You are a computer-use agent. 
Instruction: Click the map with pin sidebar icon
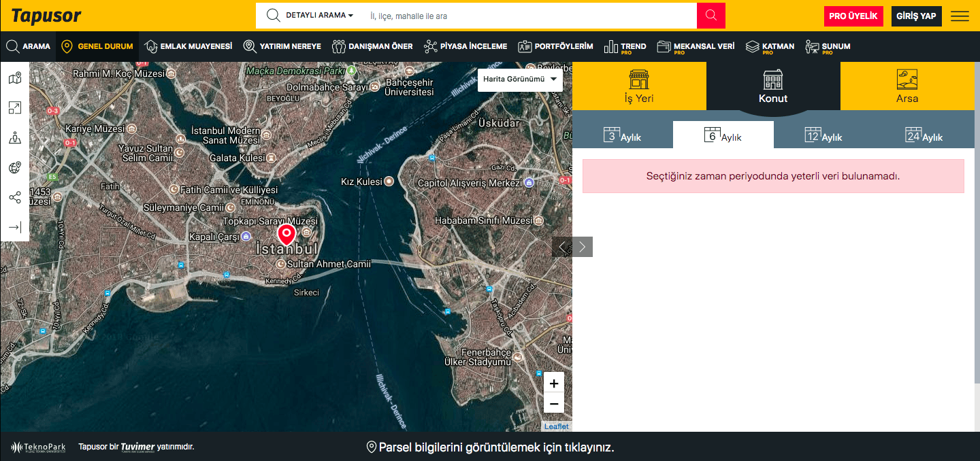pos(15,79)
